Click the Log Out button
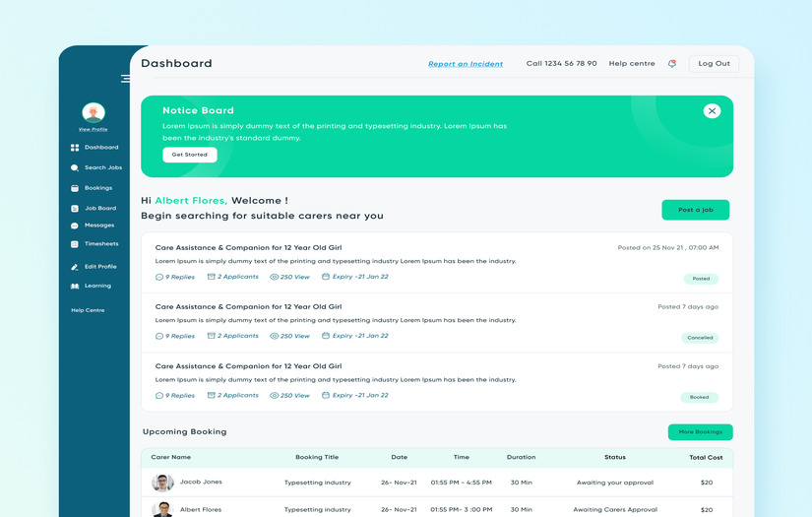 pos(714,64)
